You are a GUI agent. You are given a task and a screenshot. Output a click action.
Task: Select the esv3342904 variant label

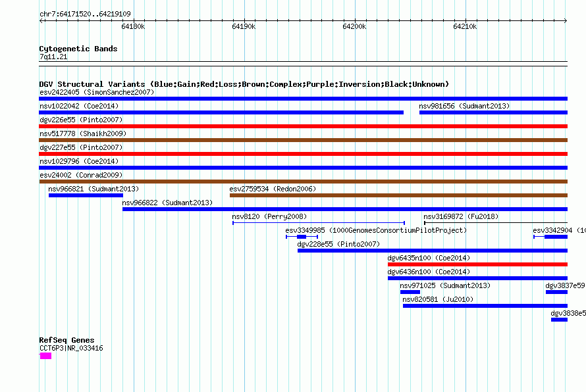pyautogui.click(x=559, y=230)
